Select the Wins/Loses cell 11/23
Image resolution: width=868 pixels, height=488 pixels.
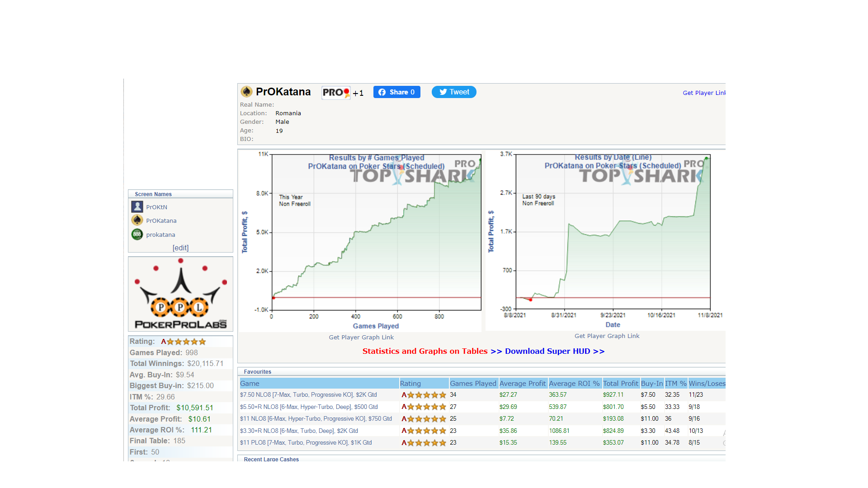tap(696, 395)
